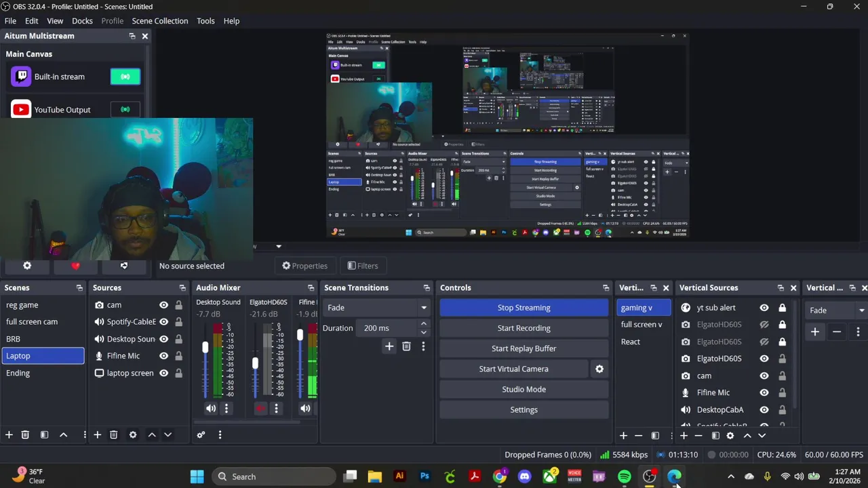
Task: Increase transition duration stepper up
Action: tap(424, 324)
